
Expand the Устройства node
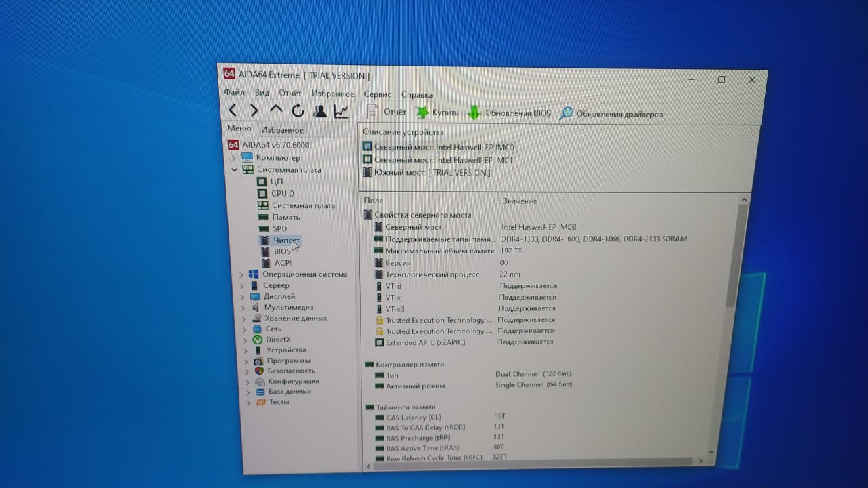(246, 350)
